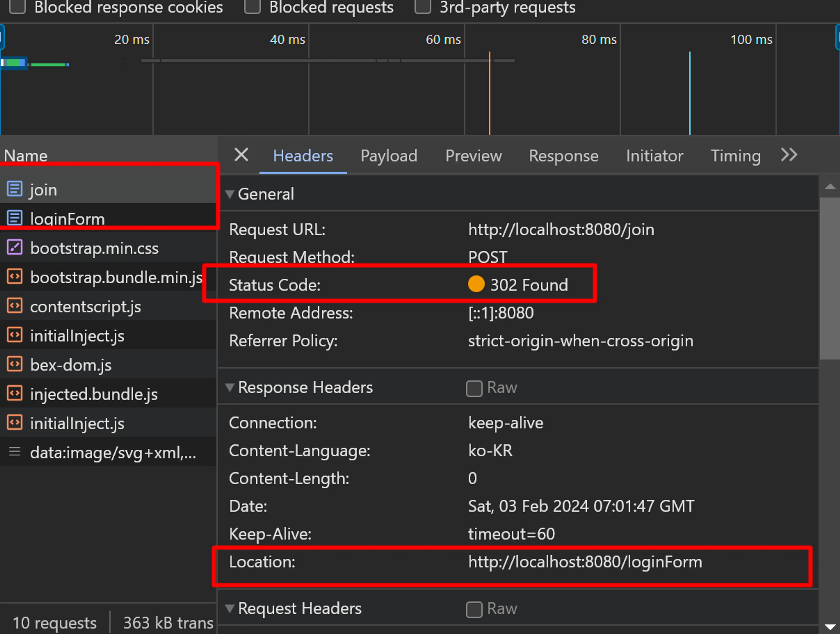Toggle Raw view for Response Headers

pyautogui.click(x=474, y=388)
